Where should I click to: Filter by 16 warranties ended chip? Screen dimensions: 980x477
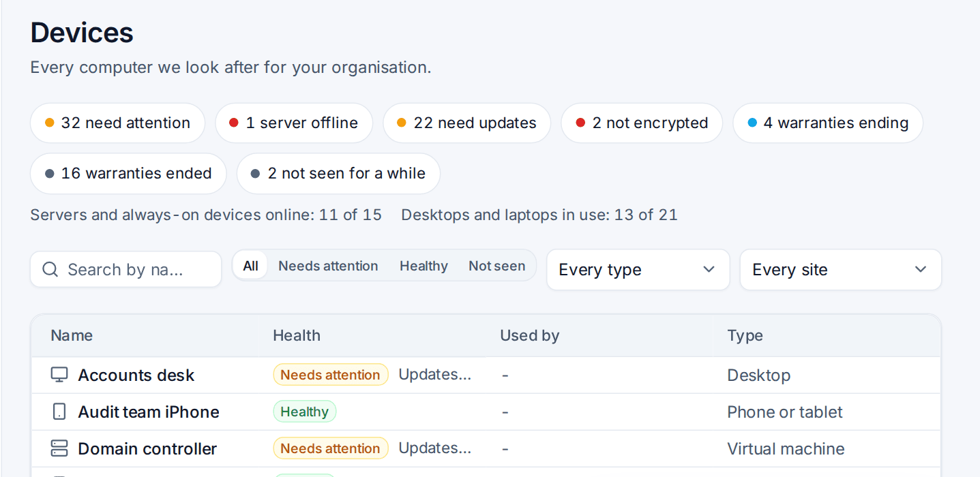pyautogui.click(x=128, y=173)
